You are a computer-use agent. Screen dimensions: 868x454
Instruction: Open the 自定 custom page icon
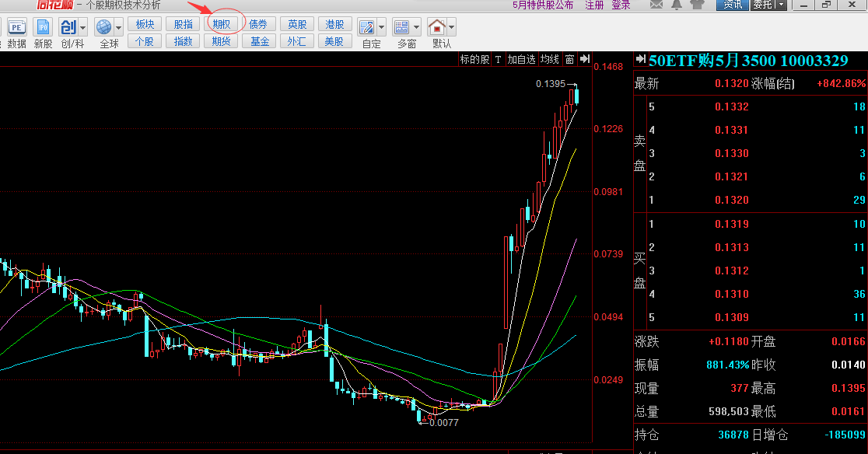[x=366, y=27]
